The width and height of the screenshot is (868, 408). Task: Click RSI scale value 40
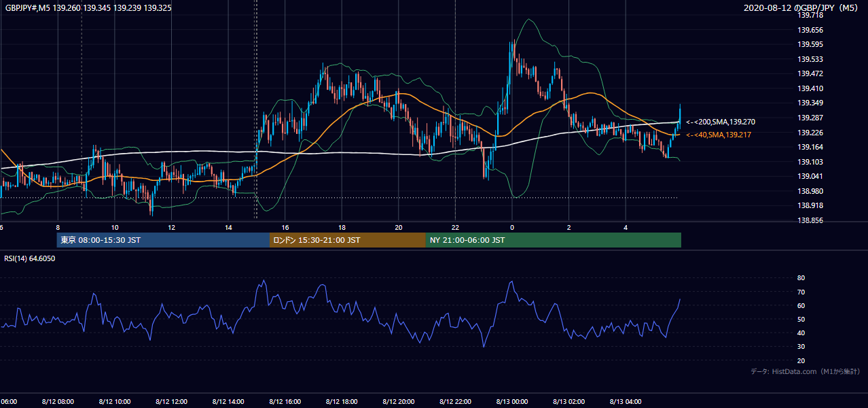801,333
